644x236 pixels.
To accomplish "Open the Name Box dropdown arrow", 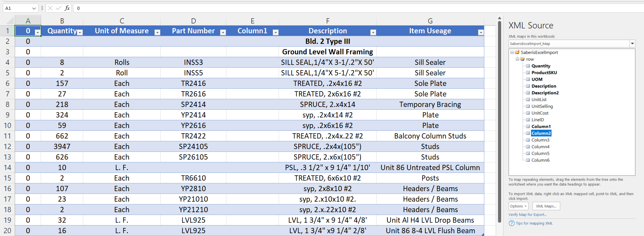I will point(34,8).
